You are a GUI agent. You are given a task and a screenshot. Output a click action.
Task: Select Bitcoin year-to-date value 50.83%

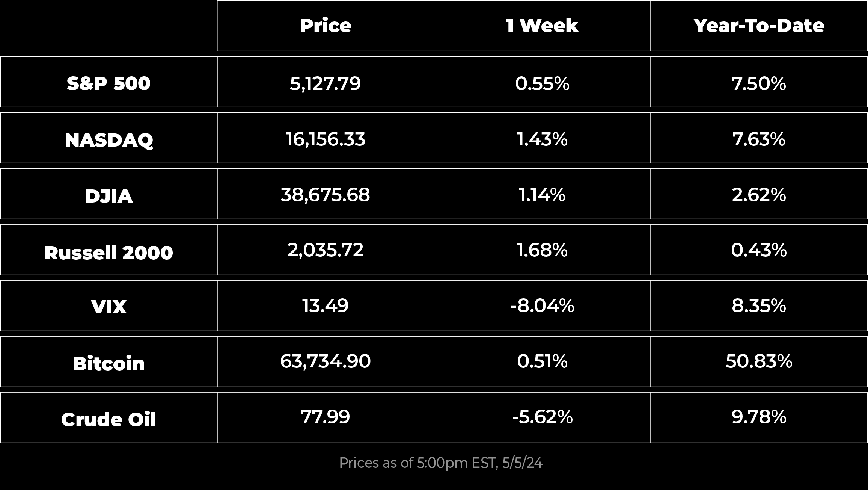tap(759, 362)
